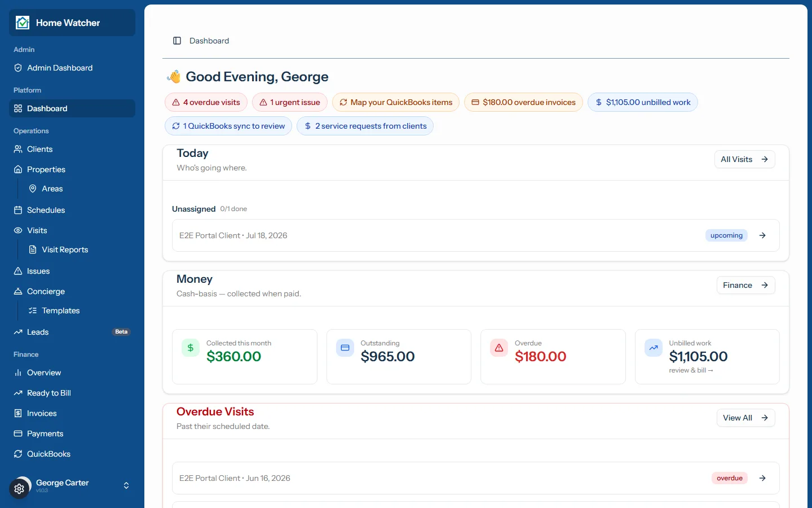Click the upcoming status badge
The width and height of the screenshot is (812, 508).
(726, 235)
